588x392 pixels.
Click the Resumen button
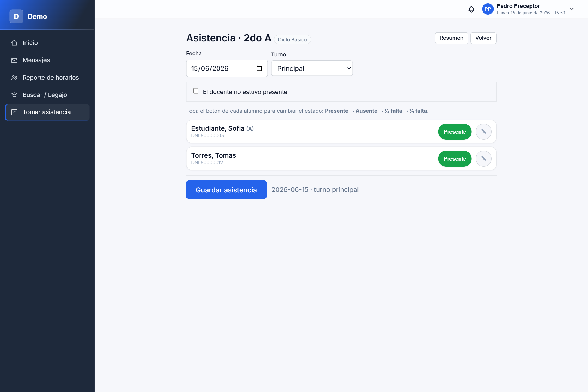[x=451, y=38]
